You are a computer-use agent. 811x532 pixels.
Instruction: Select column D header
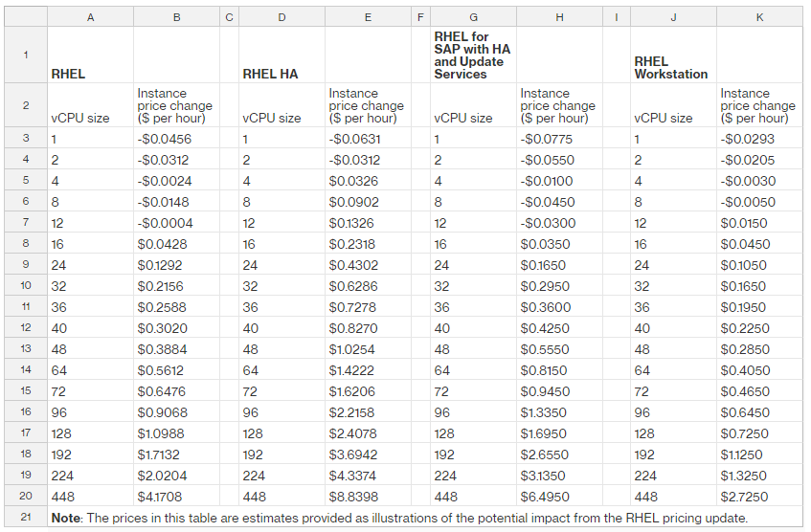282,17
